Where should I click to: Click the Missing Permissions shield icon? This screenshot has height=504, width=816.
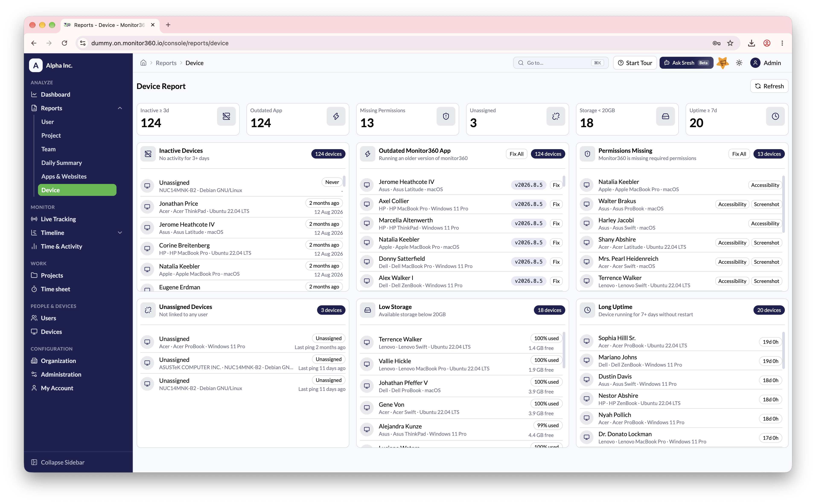click(446, 116)
